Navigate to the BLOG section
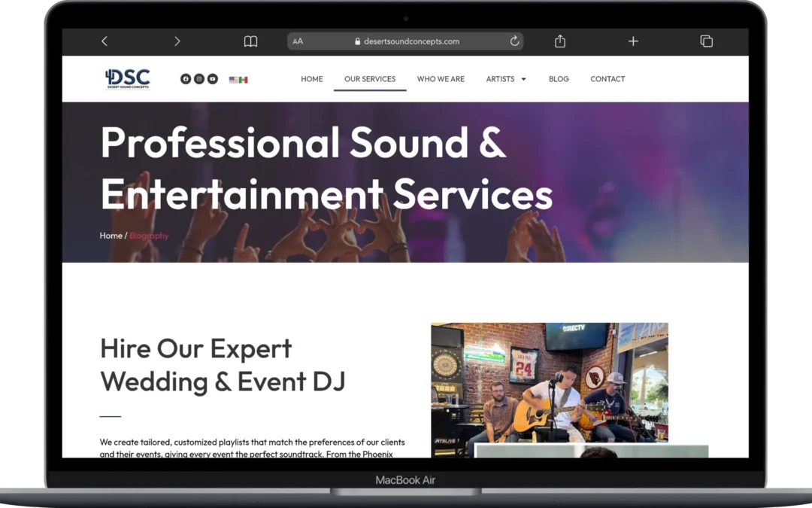This screenshot has height=508, width=812. point(559,79)
